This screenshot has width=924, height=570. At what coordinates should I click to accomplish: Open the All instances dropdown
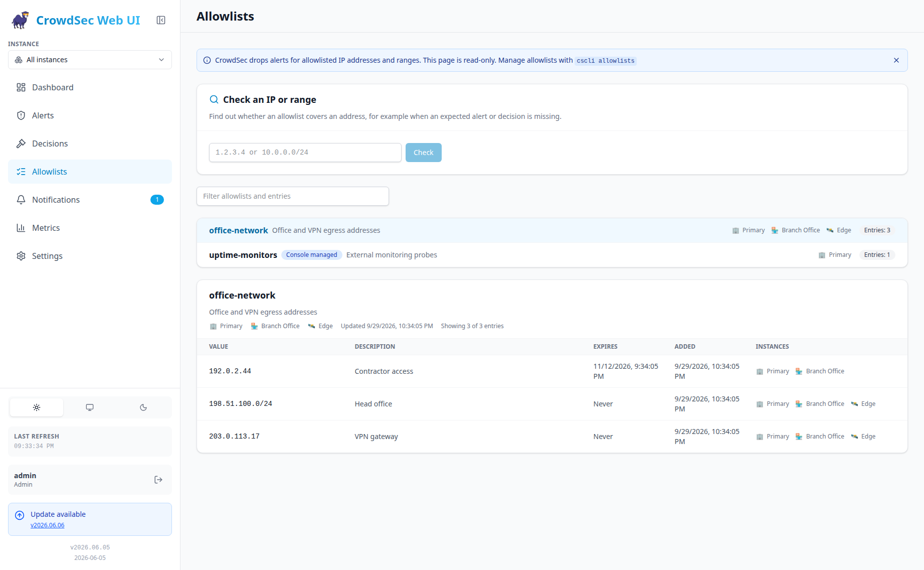tap(90, 60)
